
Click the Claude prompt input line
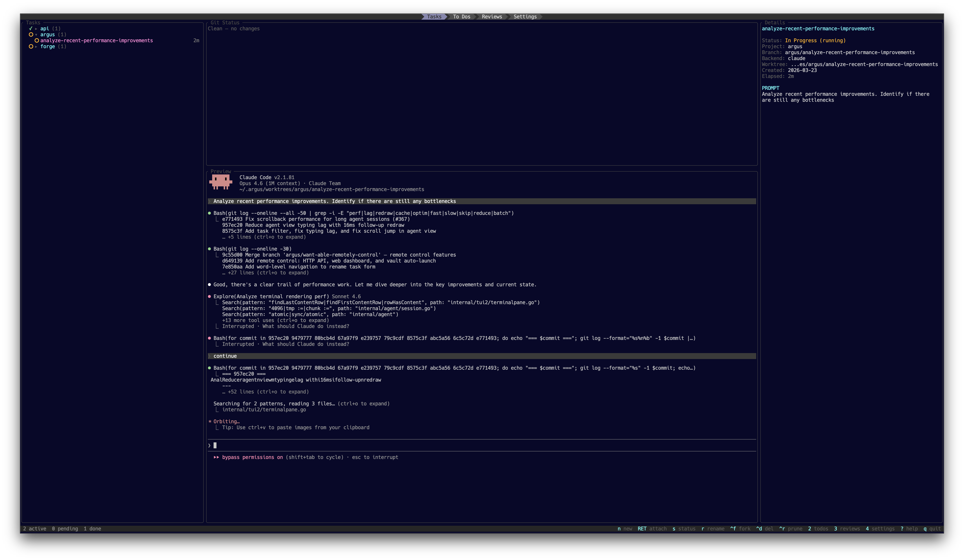pyautogui.click(x=482, y=445)
